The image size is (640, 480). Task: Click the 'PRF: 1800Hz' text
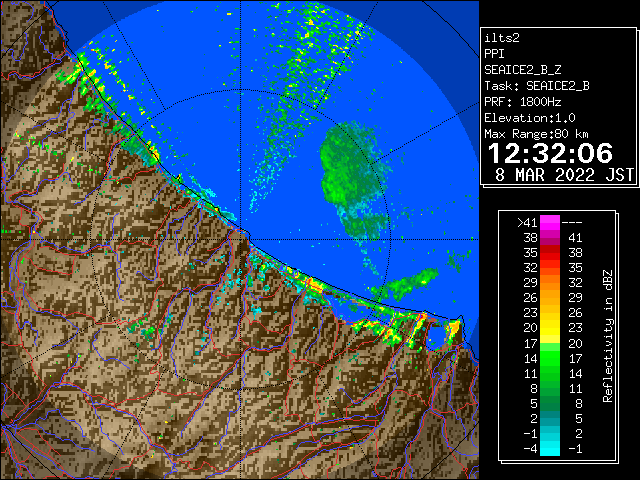[522, 102]
